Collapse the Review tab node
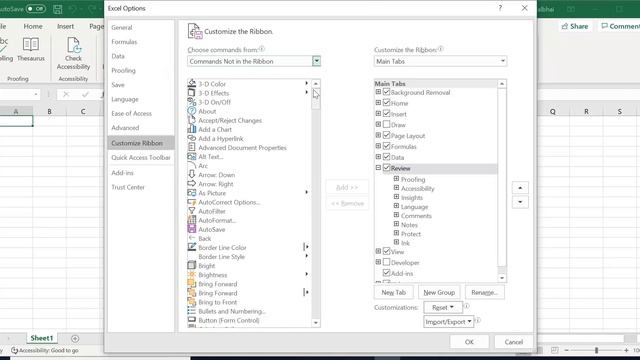 click(378, 168)
